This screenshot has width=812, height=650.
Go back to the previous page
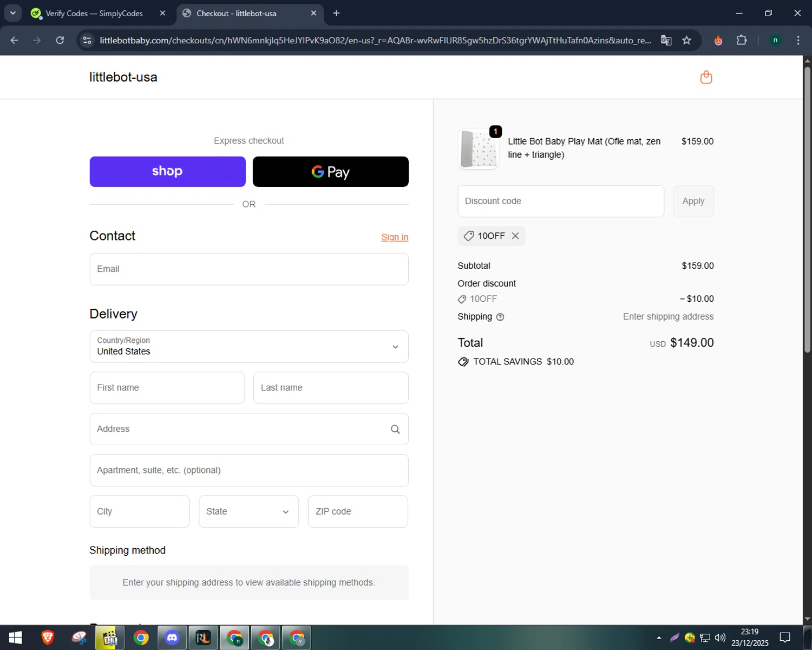pos(15,40)
